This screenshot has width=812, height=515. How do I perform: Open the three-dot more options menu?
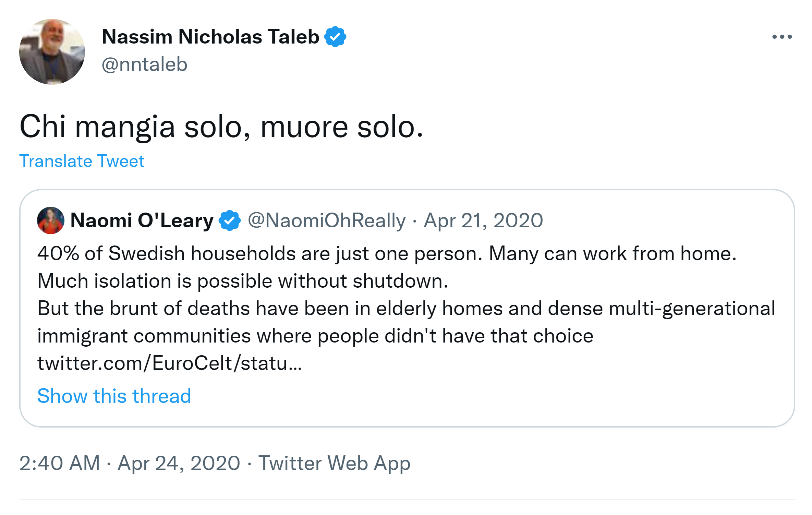pyautogui.click(x=781, y=37)
